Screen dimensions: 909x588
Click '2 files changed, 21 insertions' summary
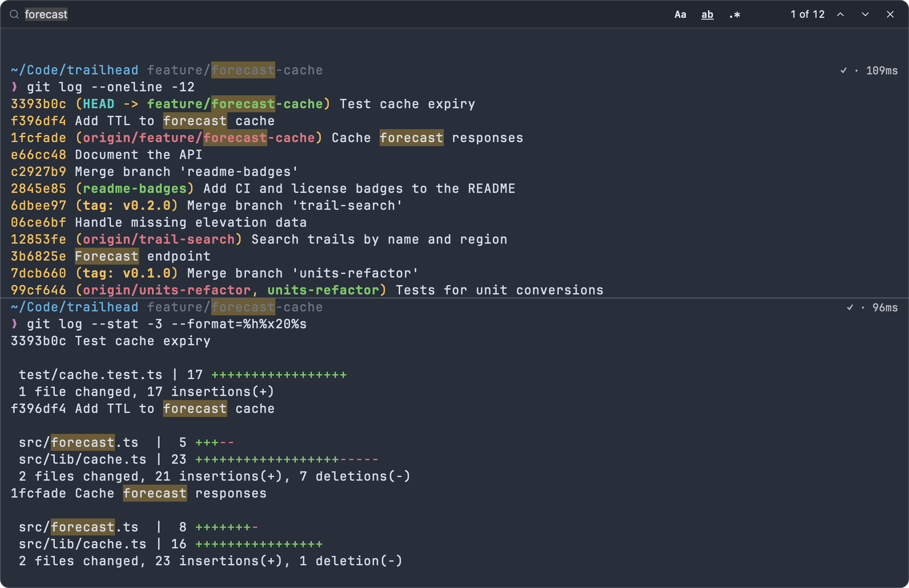[x=215, y=476]
